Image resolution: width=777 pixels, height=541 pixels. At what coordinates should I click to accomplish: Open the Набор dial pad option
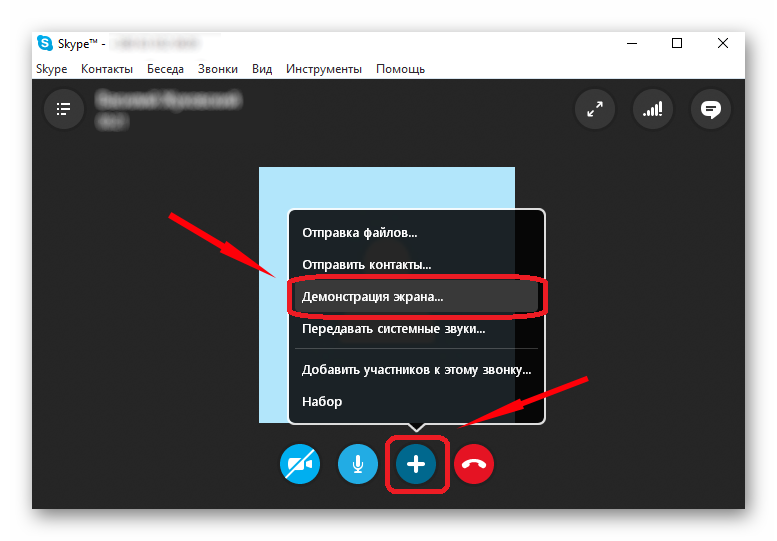(x=416, y=401)
